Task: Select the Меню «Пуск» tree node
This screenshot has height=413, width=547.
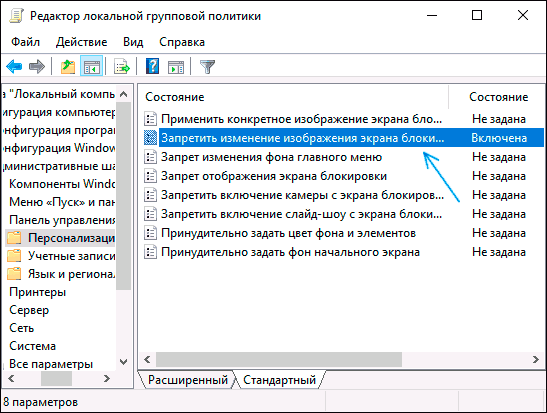Action: tap(62, 202)
